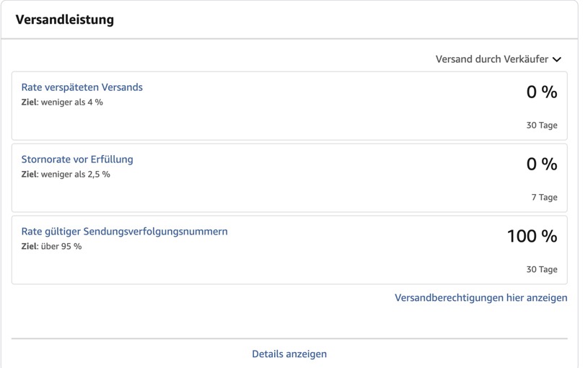
Task: Click the Versandleistung heading
Action: [64, 19]
